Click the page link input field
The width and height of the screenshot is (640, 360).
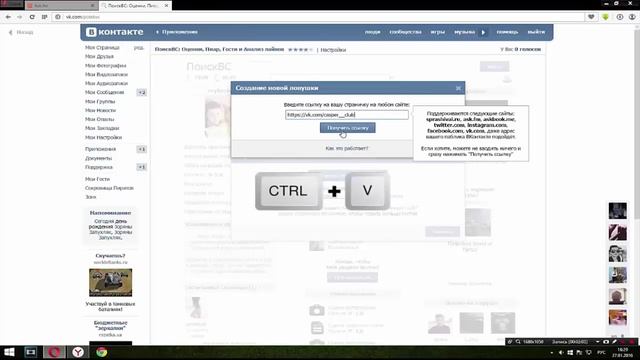click(x=347, y=115)
